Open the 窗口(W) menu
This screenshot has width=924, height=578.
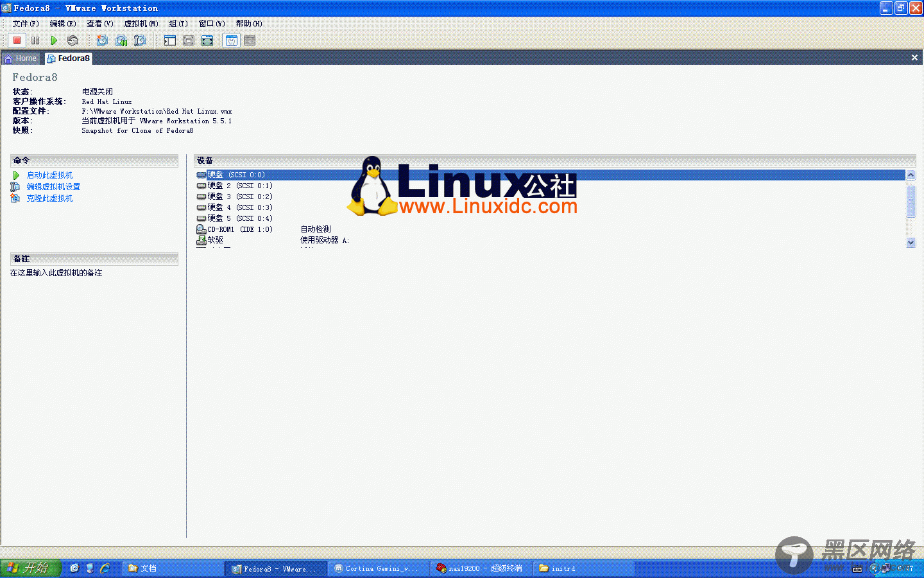[x=212, y=24]
